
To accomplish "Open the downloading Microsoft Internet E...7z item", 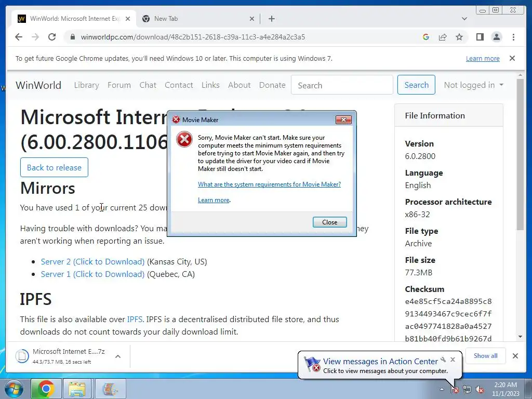I will tap(69, 356).
